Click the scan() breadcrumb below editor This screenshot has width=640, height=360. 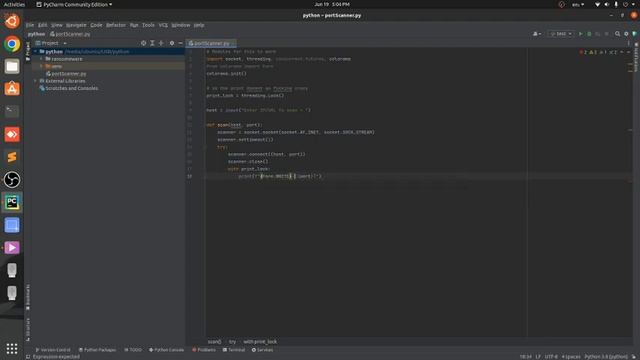tap(214, 342)
